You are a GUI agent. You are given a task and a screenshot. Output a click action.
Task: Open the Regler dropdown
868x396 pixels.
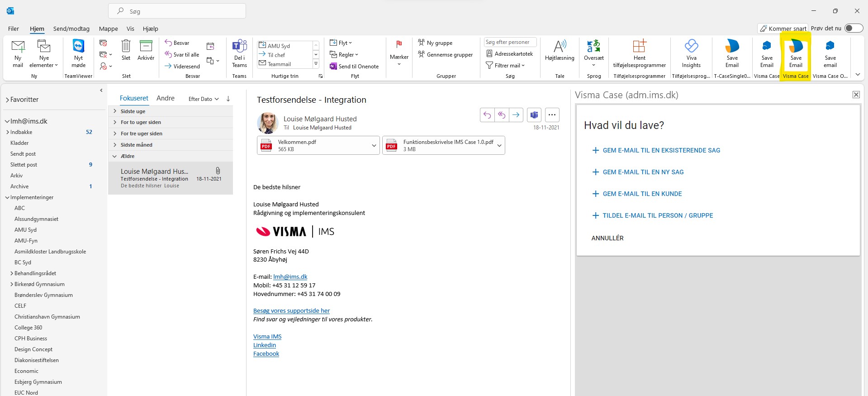coord(344,55)
